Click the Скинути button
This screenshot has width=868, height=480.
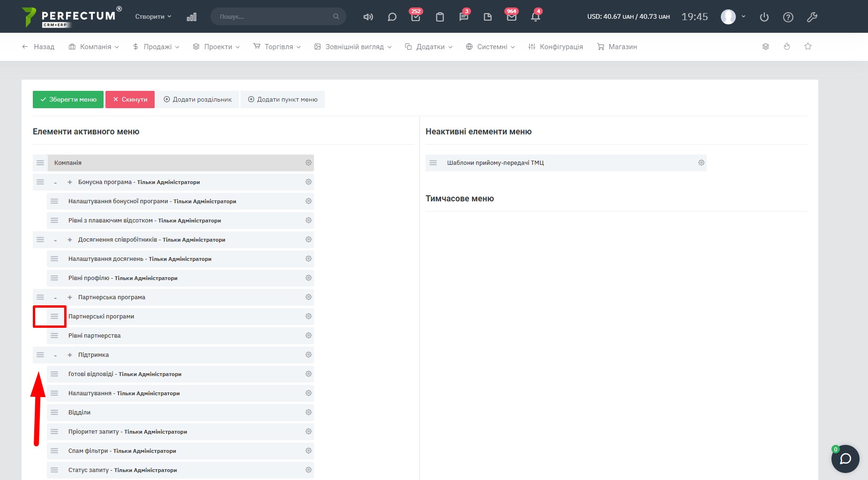[130, 99]
